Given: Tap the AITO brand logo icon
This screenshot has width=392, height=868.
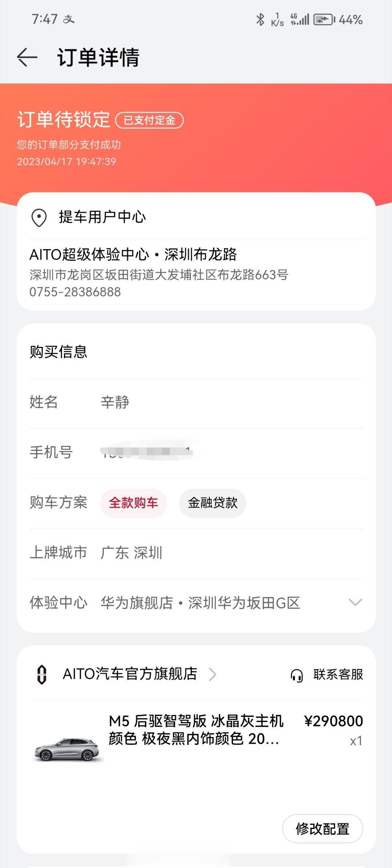Looking at the screenshot, I should coord(42,674).
